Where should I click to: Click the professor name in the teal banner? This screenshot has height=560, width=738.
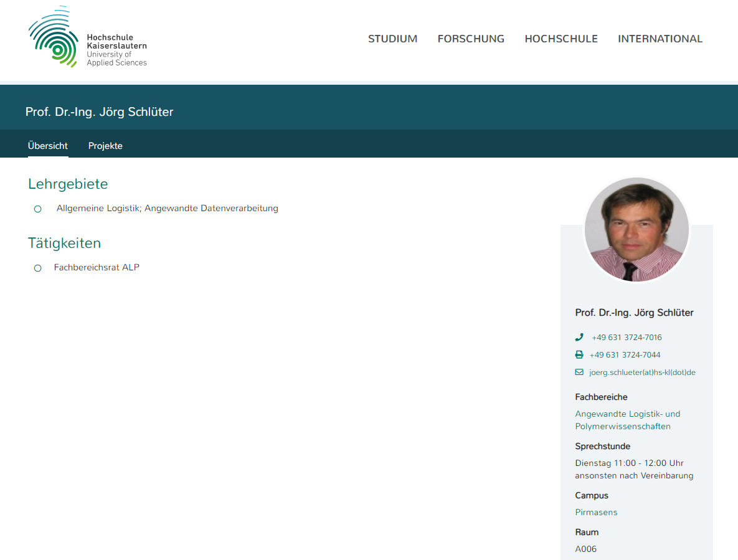(99, 112)
